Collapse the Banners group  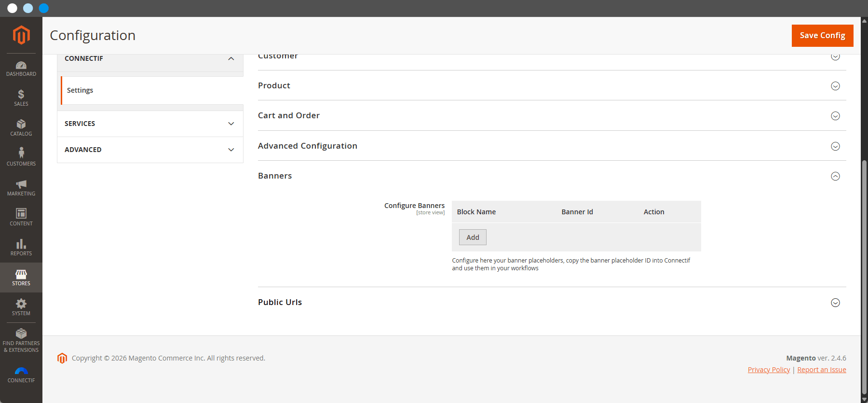pyautogui.click(x=552, y=176)
